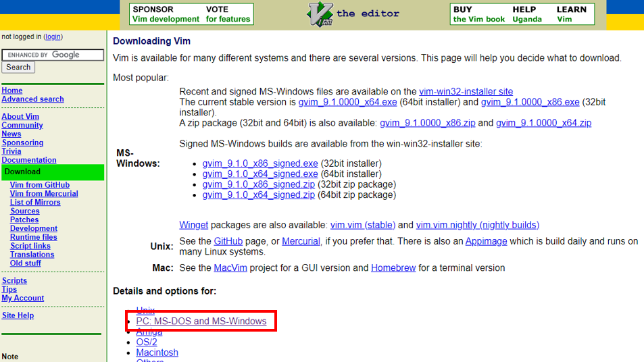Open List of Mirrors link
This screenshot has height=362, width=644.
tap(35, 203)
